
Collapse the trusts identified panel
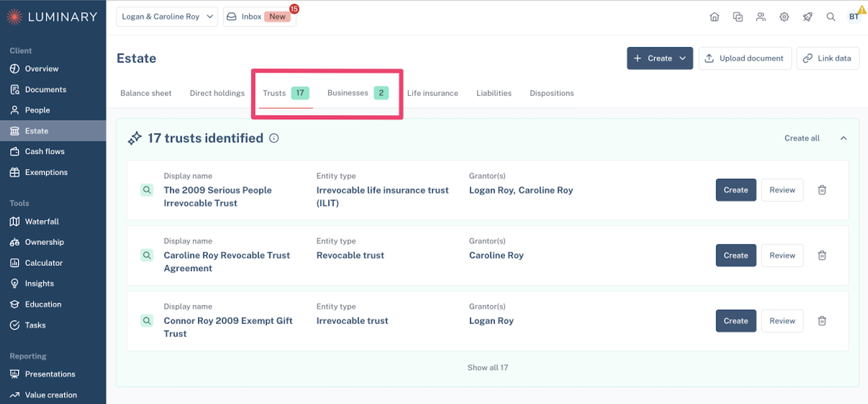[x=844, y=138]
